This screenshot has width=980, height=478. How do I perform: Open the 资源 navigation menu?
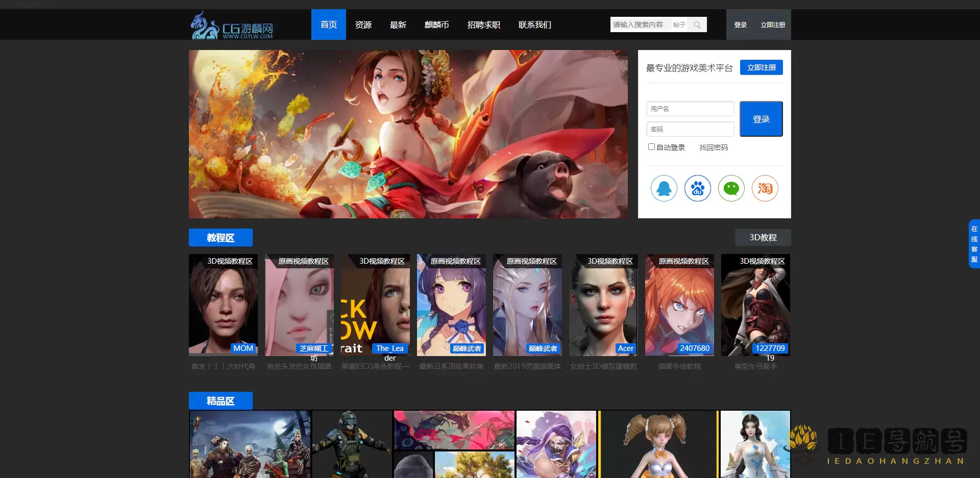(363, 25)
